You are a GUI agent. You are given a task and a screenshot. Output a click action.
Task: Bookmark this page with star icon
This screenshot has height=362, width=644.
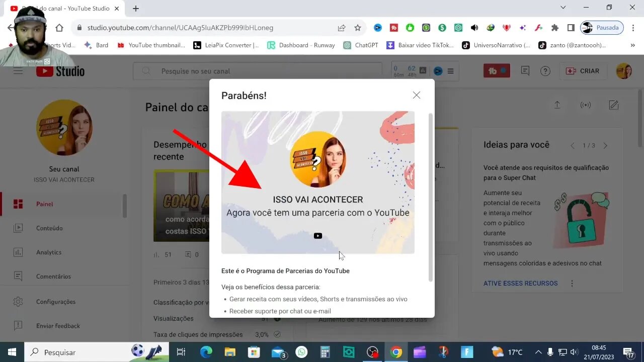(x=358, y=28)
